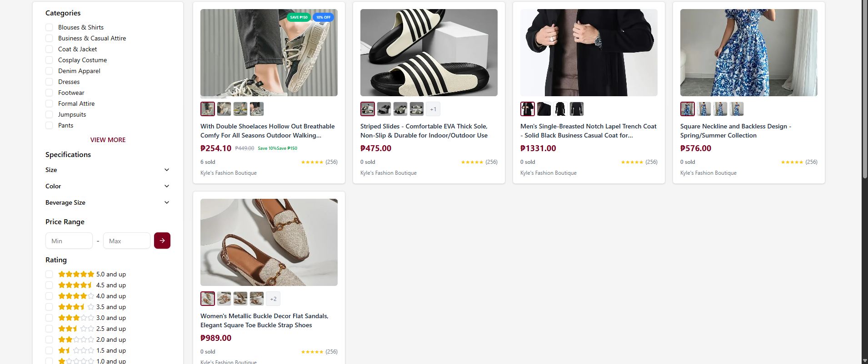Expand the Beverage Size filter
The height and width of the screenshot is (364, 868).
coord(167,202)
